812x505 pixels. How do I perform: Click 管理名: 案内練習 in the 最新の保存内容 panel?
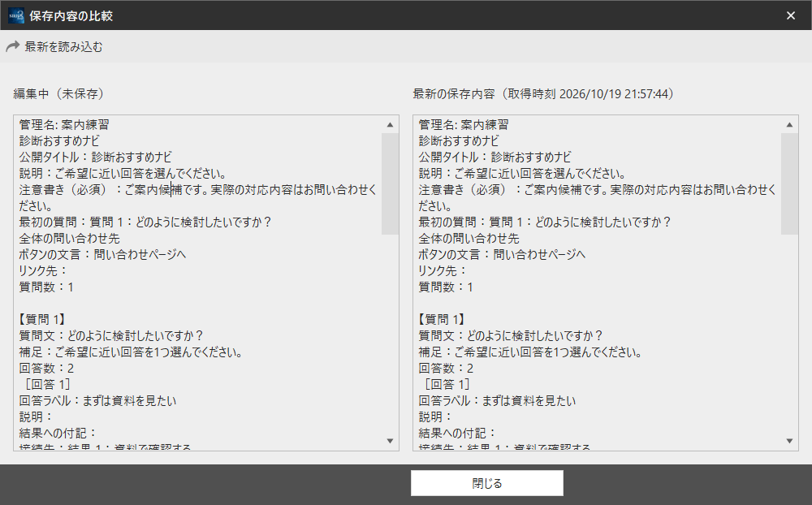[x=464, y=125]
